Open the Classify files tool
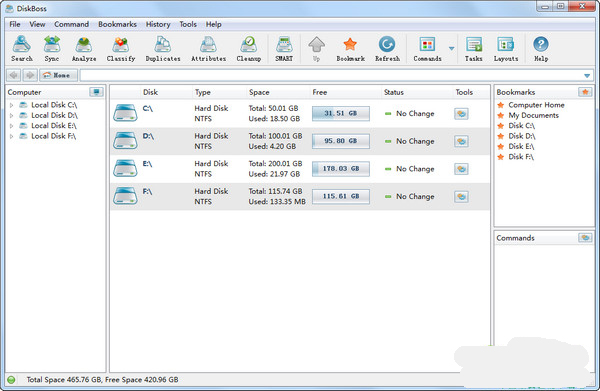Screen dimensions: 600x391 click(x=121, y=49)
